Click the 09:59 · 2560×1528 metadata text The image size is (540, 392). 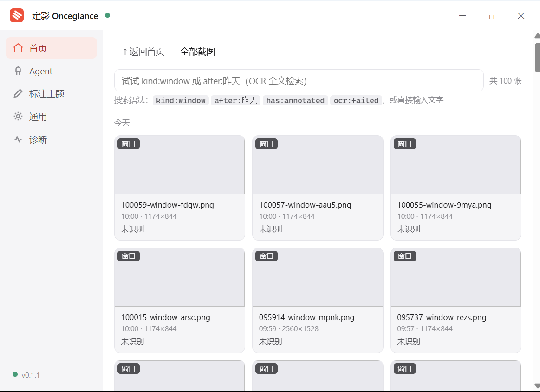pos(289,329)
